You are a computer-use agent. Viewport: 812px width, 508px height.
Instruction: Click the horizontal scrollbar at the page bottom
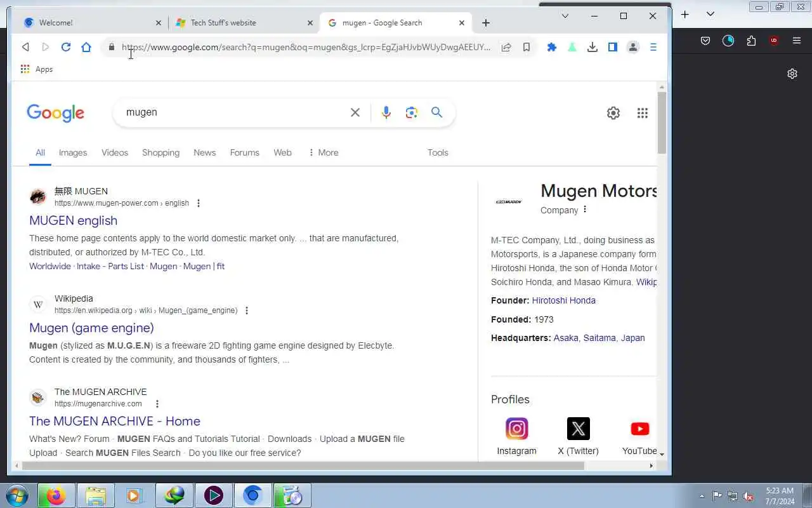303,465
